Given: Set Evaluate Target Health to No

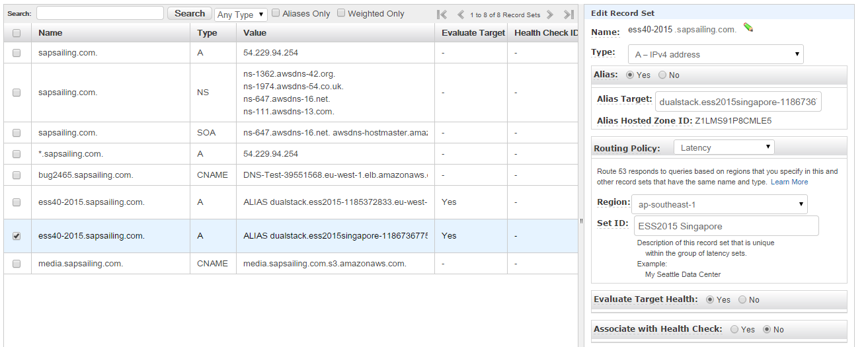Looking at the screenshot, I should tap(742, 299).
